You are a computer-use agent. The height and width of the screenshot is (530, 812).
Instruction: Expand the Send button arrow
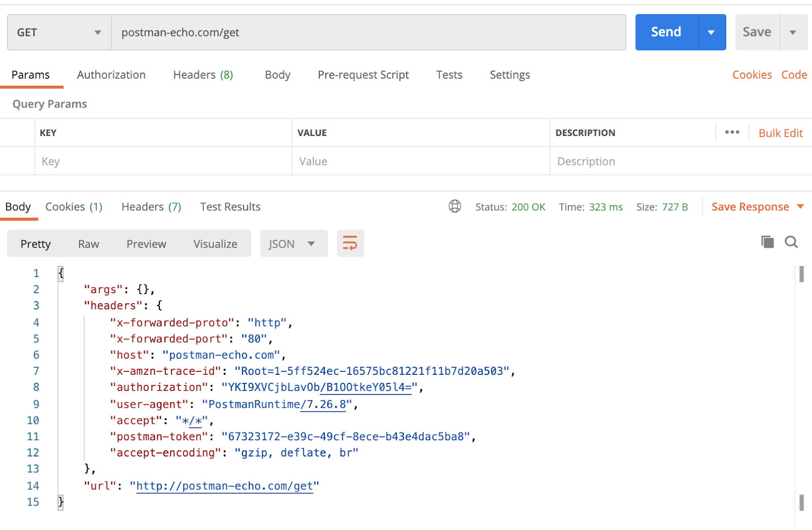712,32
